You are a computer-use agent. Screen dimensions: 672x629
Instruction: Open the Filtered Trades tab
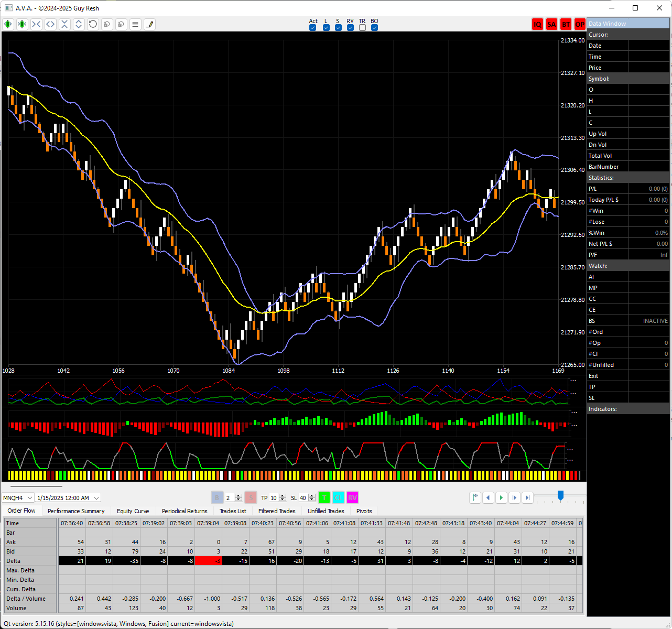[277, 511]
